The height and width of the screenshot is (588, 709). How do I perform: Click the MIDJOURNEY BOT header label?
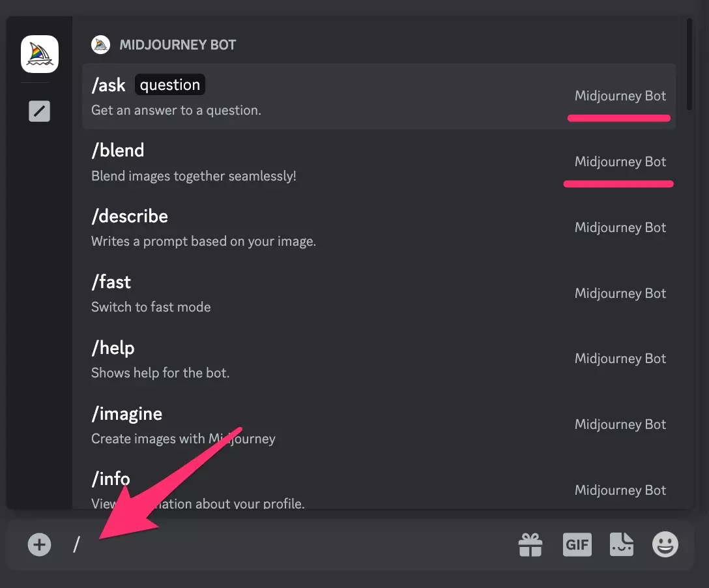click(178, 45)
